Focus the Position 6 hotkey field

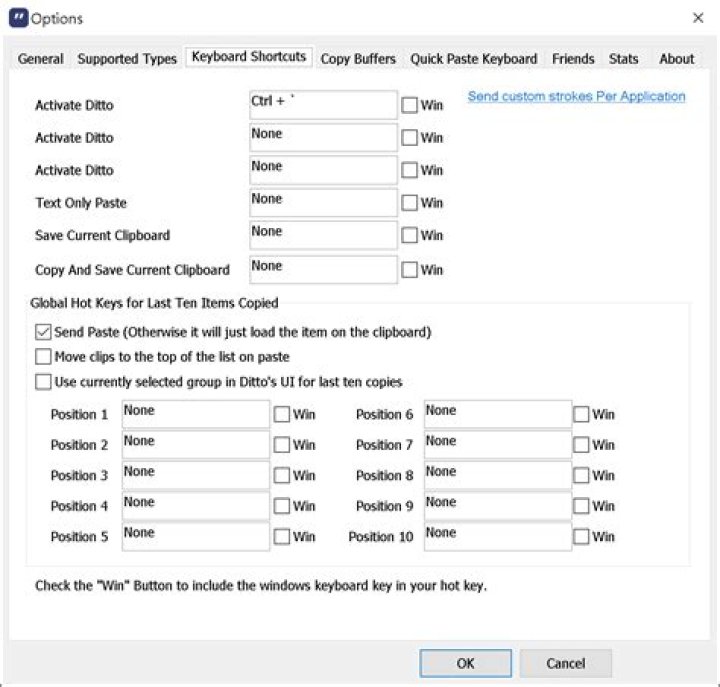pos(498,414)
